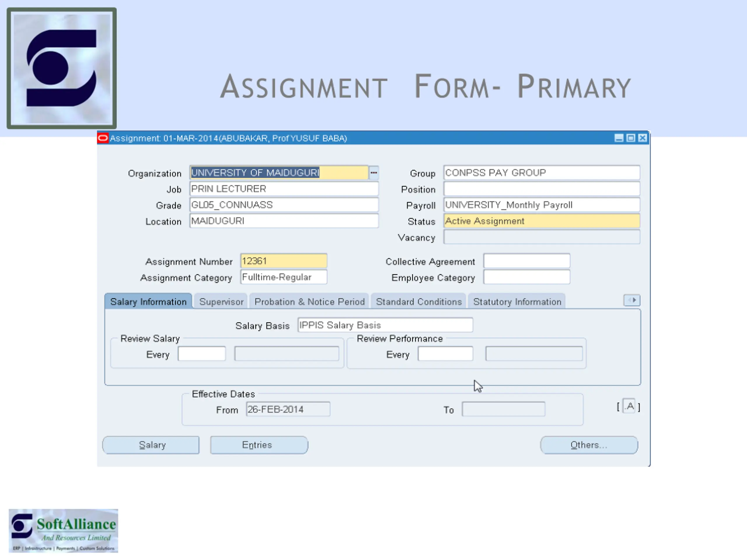
Task: Click the [A] descriptive flexfield box
Action: click(x=629, y=406)
